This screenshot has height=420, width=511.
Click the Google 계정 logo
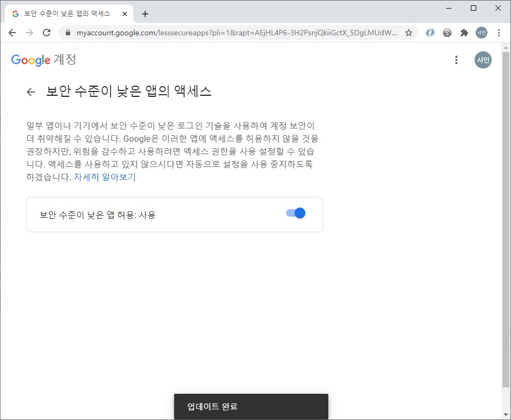[x=44, y=60]
